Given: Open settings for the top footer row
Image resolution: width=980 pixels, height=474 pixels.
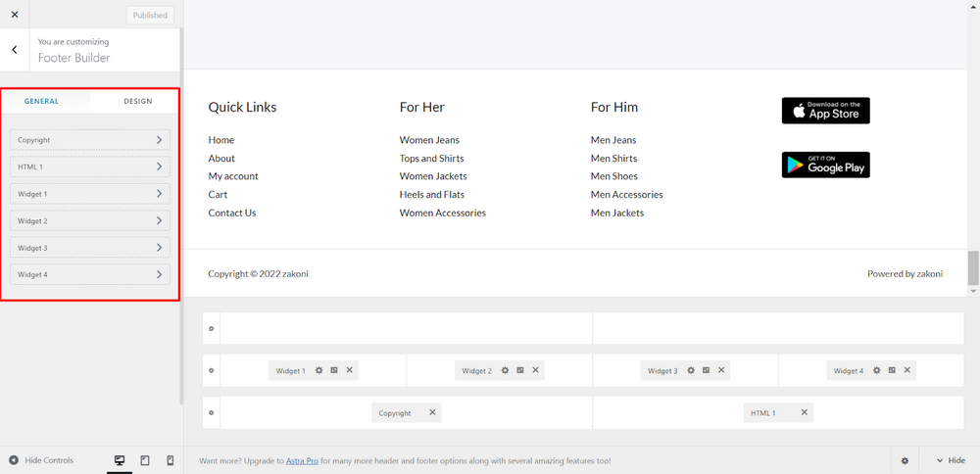Looking at the screenshot, I should coord(212,329).
